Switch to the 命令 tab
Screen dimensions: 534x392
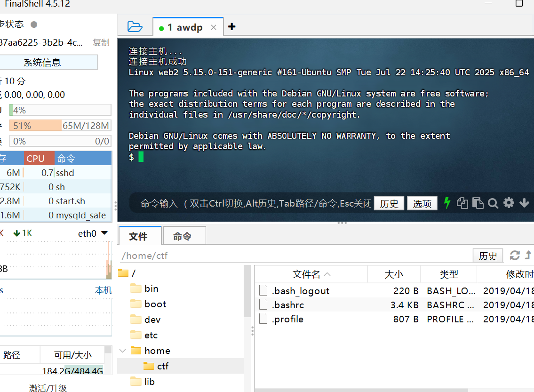(x=184, y=236)
